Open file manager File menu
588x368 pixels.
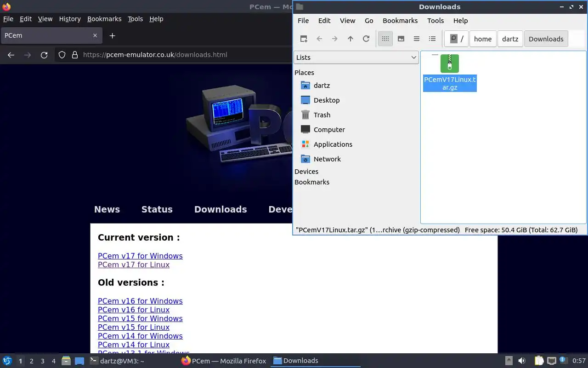(303, 21)
